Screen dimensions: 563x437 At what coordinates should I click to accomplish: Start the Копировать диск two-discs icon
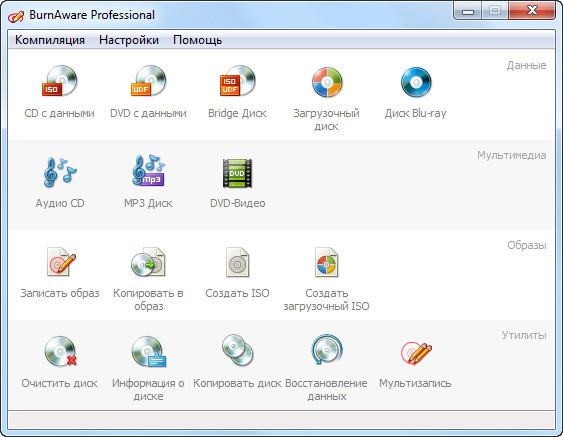point(237,350)
